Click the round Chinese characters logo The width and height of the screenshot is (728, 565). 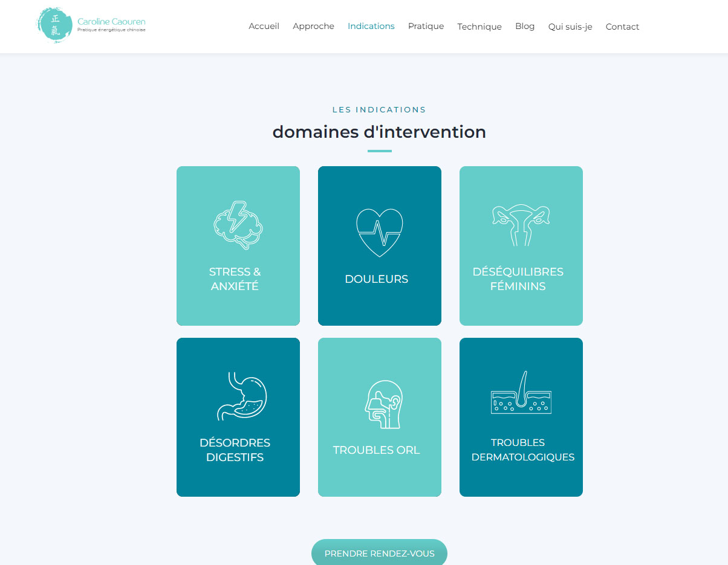(x=55, y=26)
